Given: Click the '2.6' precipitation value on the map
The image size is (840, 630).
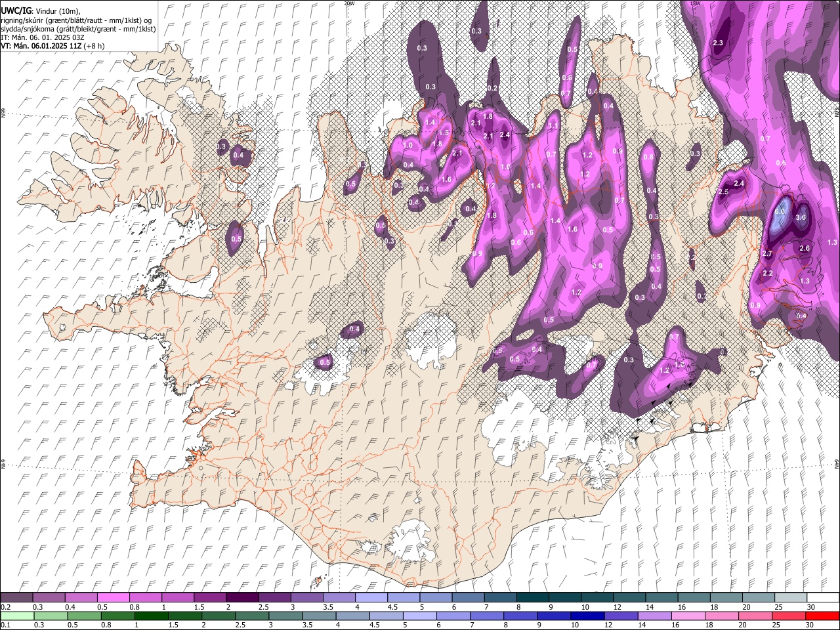Looking at the screenshot, I should click(x=805, y=248).
